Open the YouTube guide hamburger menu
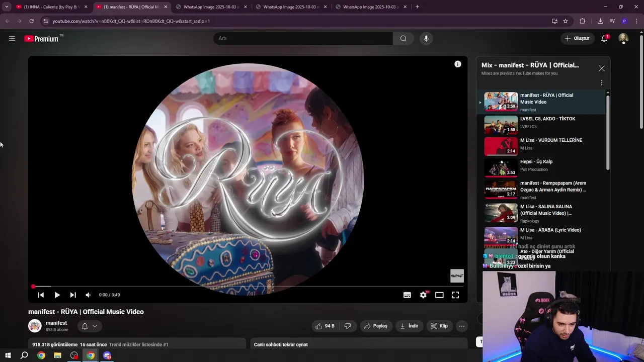Screen dimensions: 644x362 (x=12, y=38)
